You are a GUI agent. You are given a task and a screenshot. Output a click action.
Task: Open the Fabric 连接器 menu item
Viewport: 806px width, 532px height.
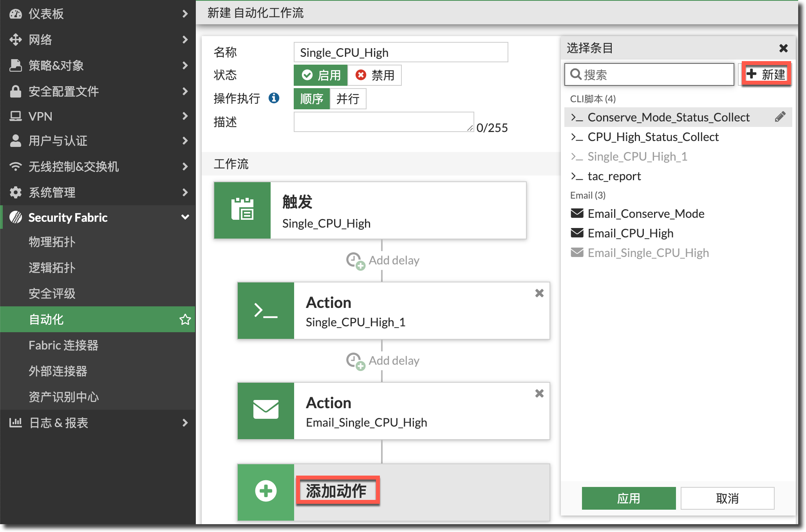63,345
